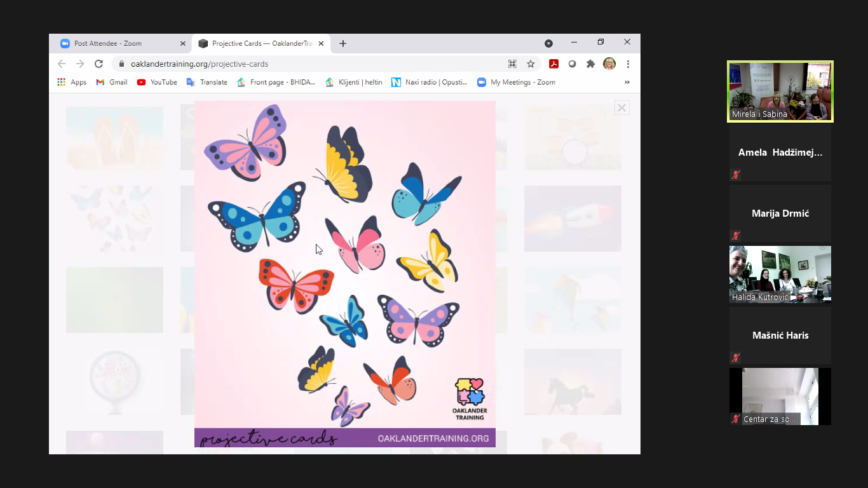Open the Gmail bookmark
Viewport: 868px width, 488px height.
click(112, 82)
